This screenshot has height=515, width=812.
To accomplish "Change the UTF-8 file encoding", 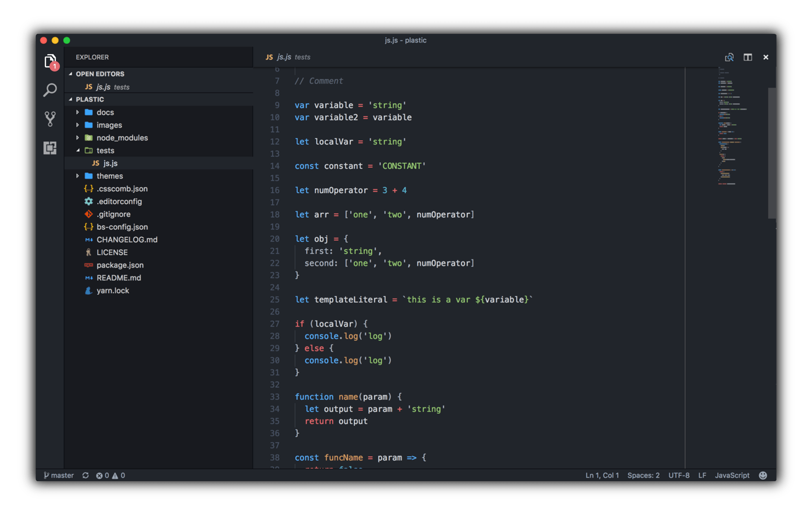I will coord(679,475).
